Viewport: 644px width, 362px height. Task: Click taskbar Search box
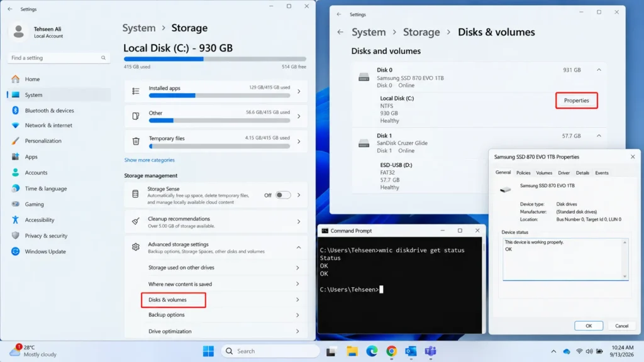click(x=270, y=351)
